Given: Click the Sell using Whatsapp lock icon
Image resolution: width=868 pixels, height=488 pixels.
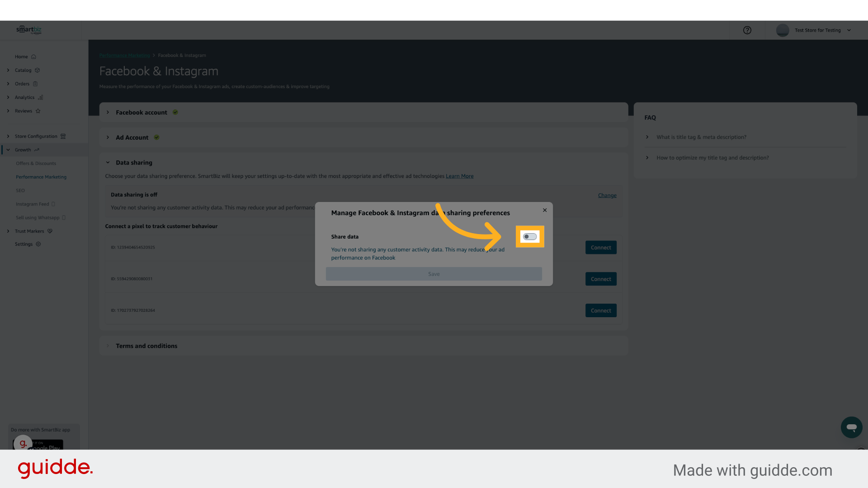Looking at the screenshot, I should pyautogui.click(x=64, y=218).
